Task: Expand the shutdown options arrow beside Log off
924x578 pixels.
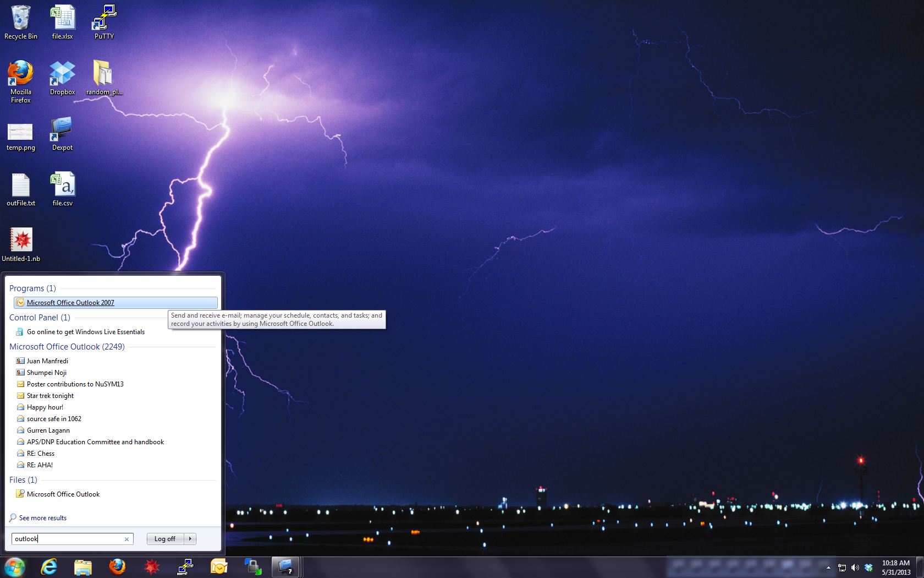Action: pos(190,539)
